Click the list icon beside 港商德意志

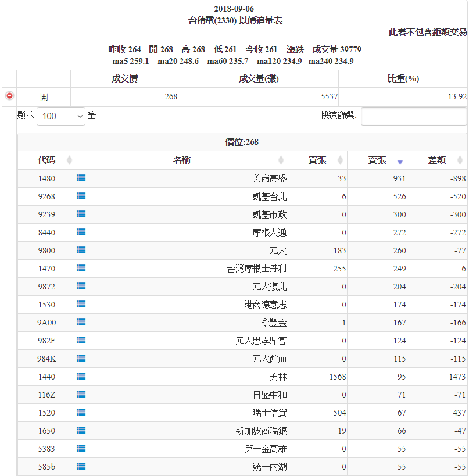click(81, 305)
